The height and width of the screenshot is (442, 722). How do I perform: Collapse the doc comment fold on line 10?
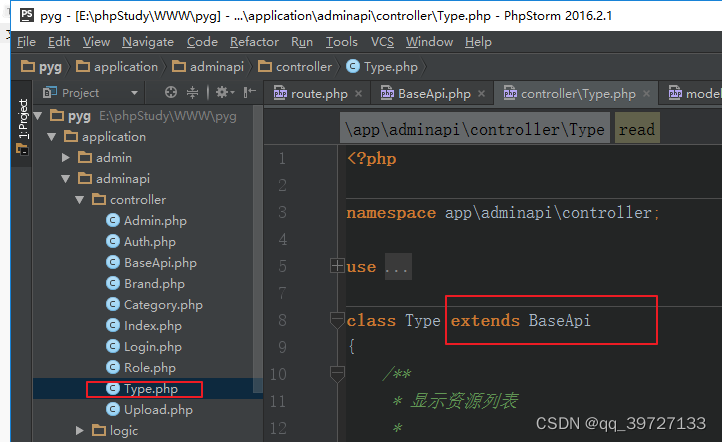338,373
